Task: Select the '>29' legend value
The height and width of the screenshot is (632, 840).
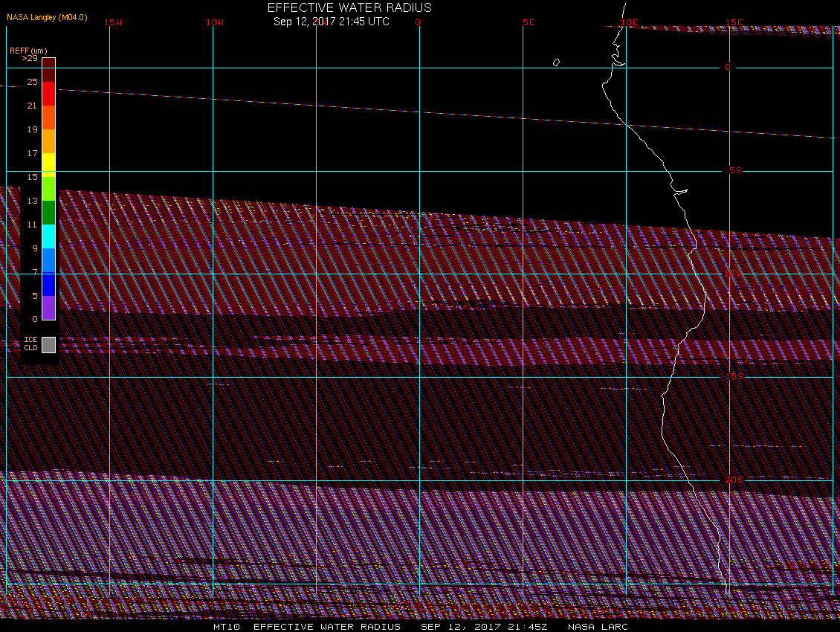Action: 30,58
